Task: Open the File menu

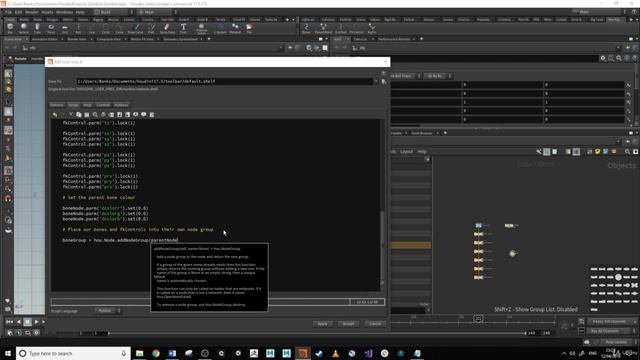Action: 9,12
